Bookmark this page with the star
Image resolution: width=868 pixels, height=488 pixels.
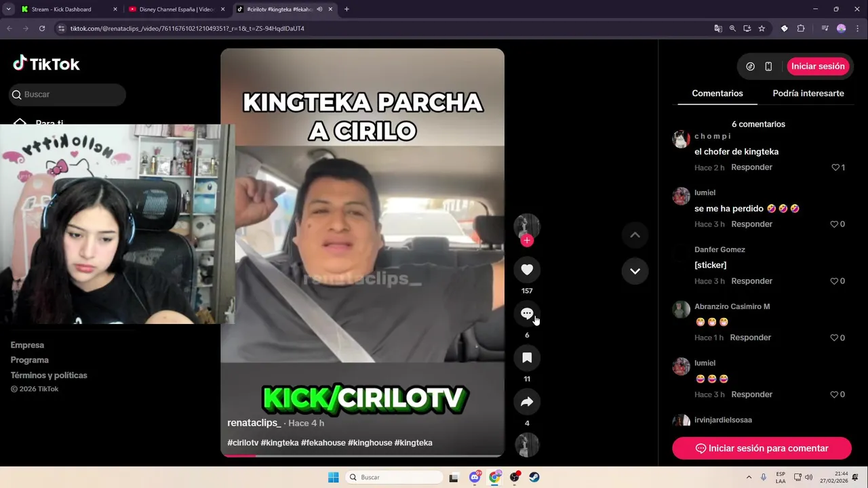point(762,28)
